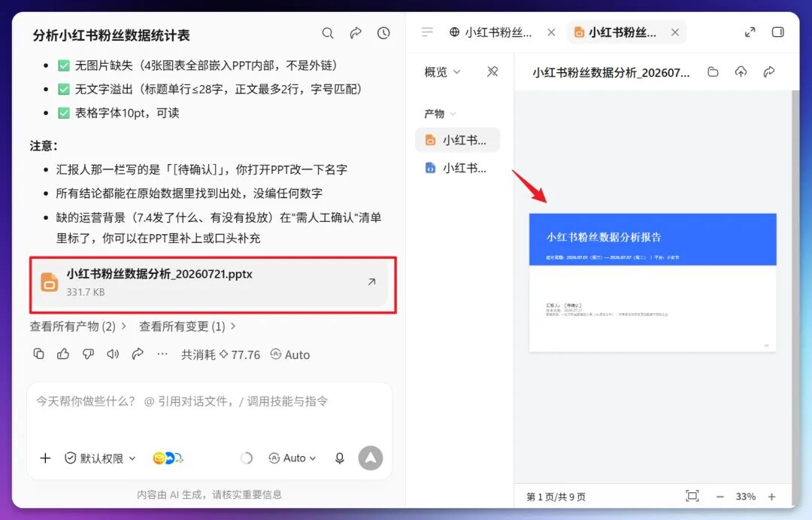Click the share icon under the response
The height and width of the screenshot is (520, 812).
click(x=138, y=354)
